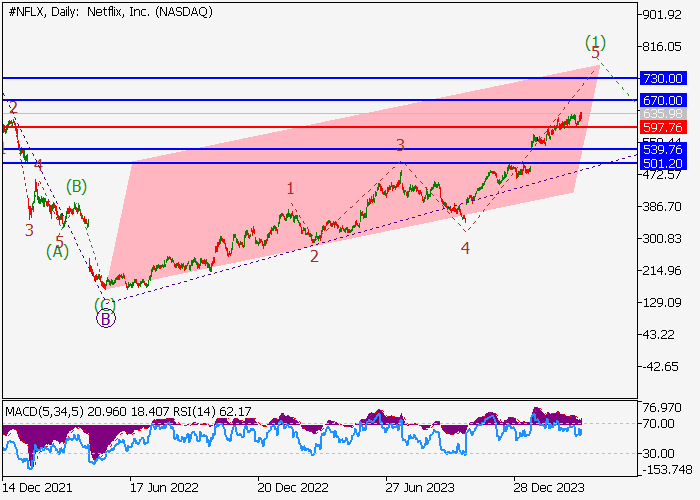Click the horizontal line at the 730.00 level
This screenshot has width=700, height=500.
[321, 78]
